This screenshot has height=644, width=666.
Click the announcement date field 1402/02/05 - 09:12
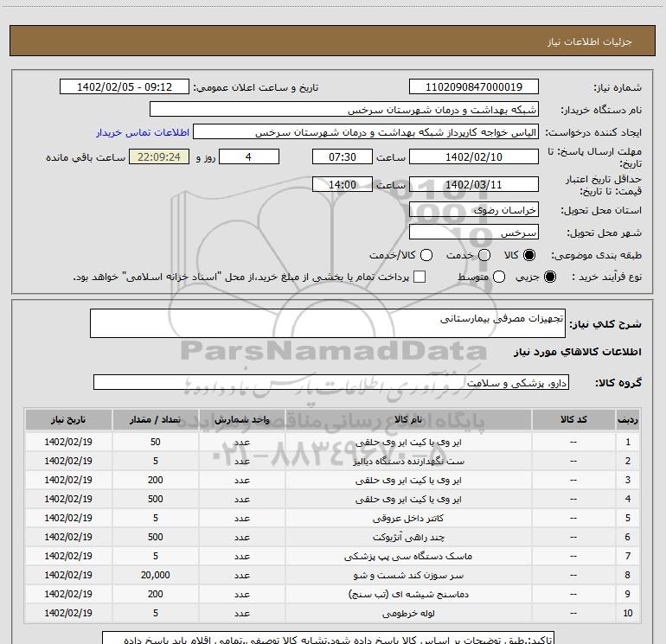124,87
